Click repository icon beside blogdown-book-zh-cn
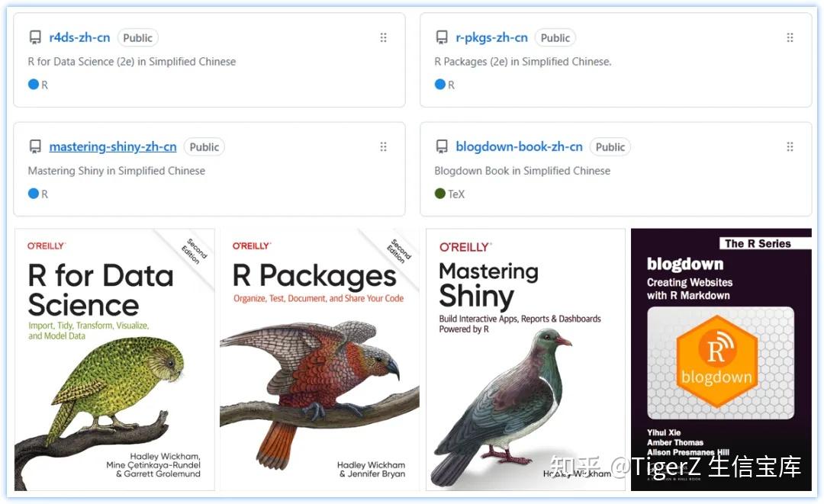 pos(442,147)
